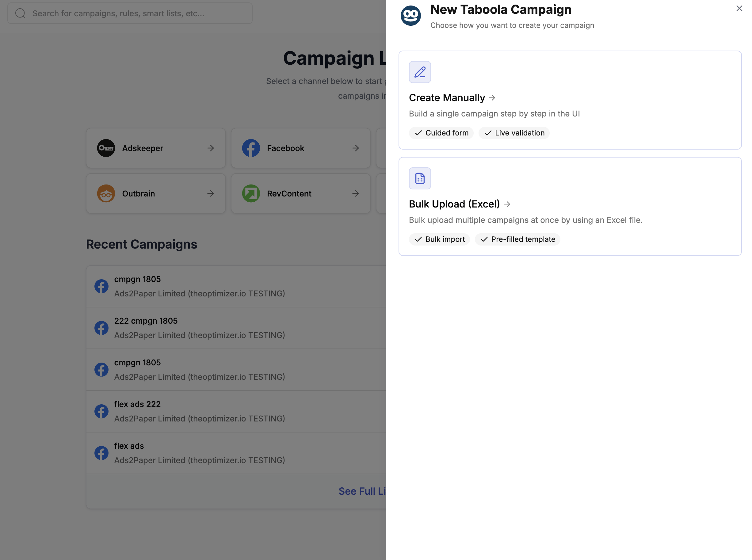Open the Bulk Upload (Excel) option

point(570,207)
